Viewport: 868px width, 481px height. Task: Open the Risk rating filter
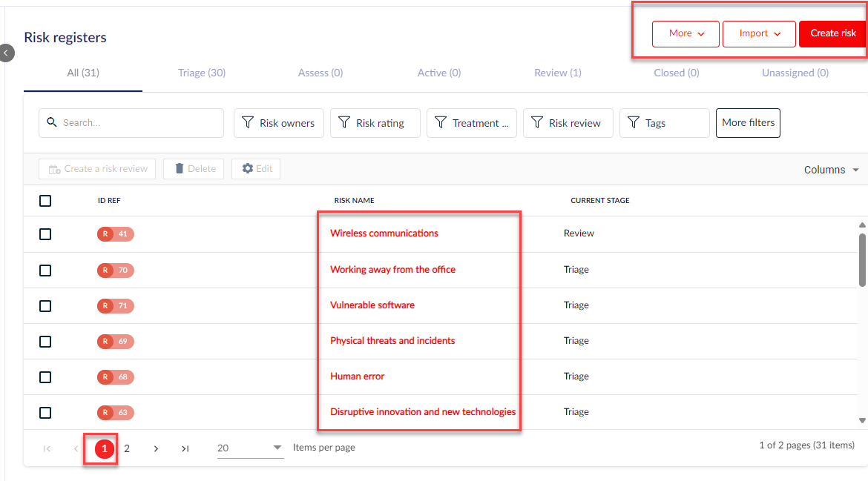(x=375, y=123)
